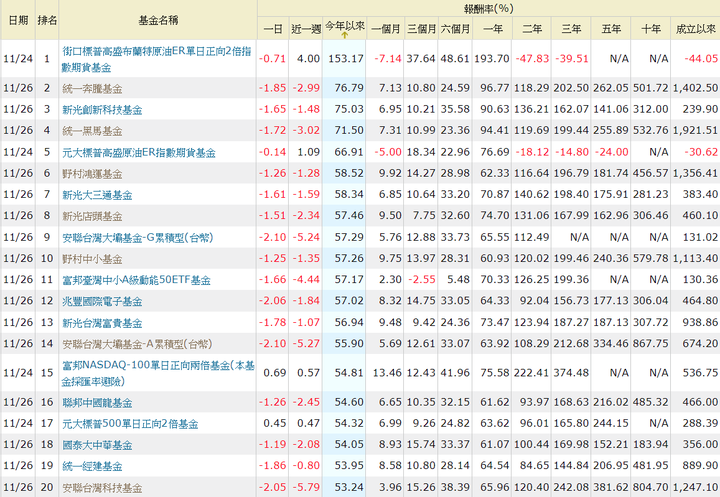720x497 pixels.
Task: Select the 867.75 ten-year value
Action: click(x=651, y=343)
